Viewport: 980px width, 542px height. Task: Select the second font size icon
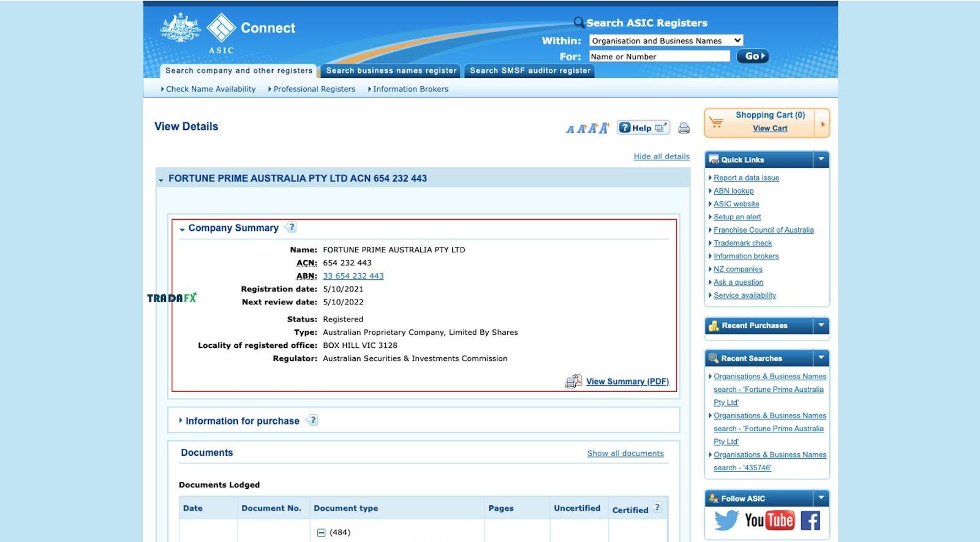pyautogui.click(x=582, y=129)
